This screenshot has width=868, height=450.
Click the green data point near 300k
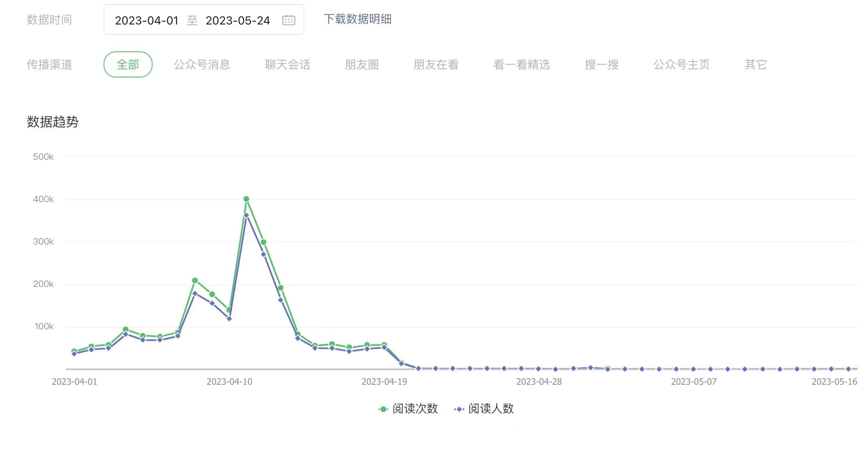(263, 242)
